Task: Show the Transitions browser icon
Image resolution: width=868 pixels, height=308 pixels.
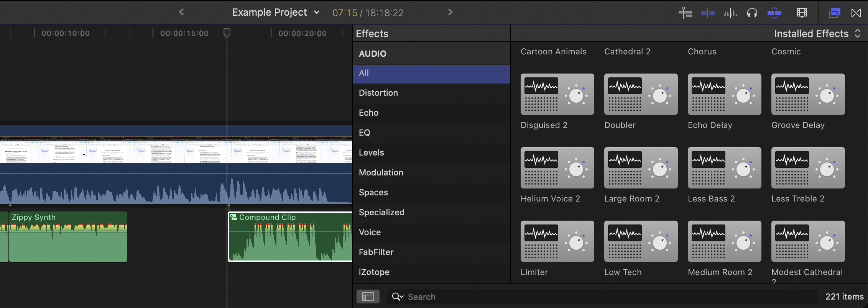Action: [x=856, y=13]
